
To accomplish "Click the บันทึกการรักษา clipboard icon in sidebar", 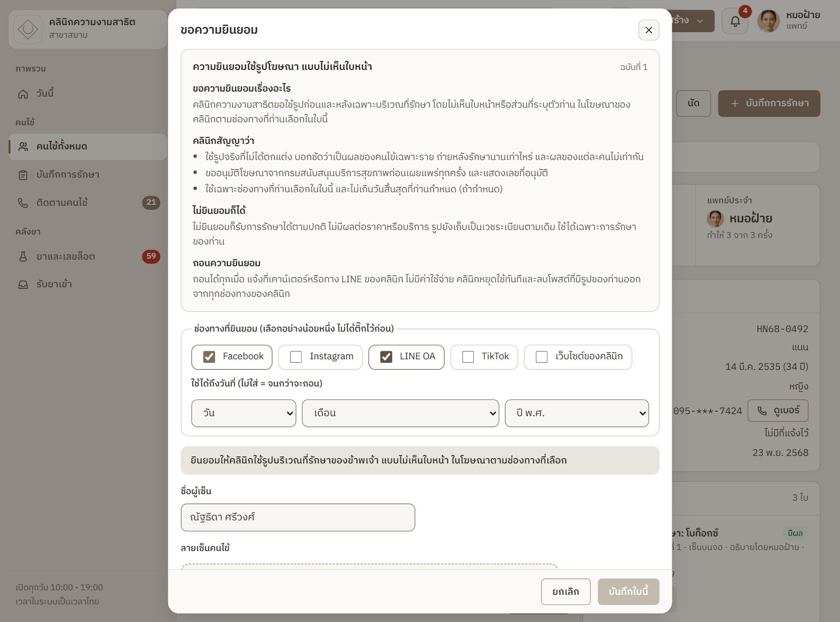I will pos(23,175).
